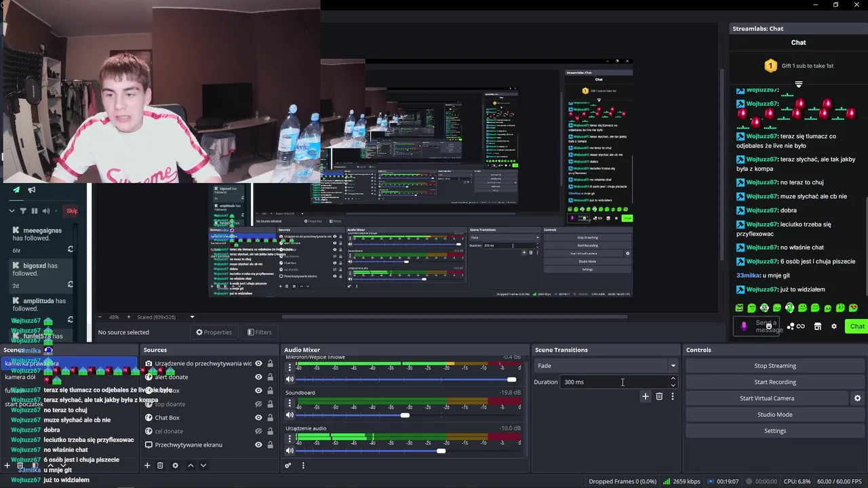
Task: Click Stop Streaming button
Action: [775, 366]
